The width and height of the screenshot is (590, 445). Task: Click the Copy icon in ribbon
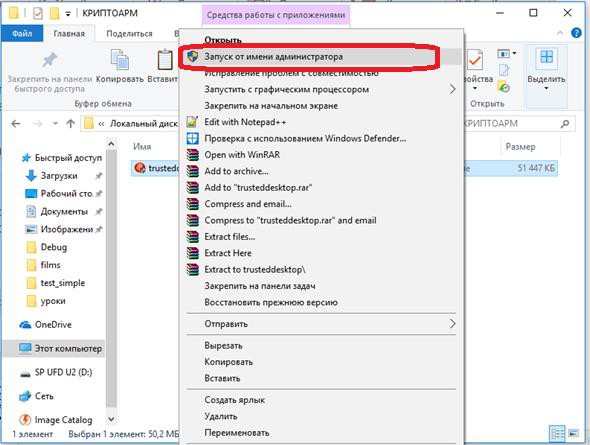[x=120, y=60]
